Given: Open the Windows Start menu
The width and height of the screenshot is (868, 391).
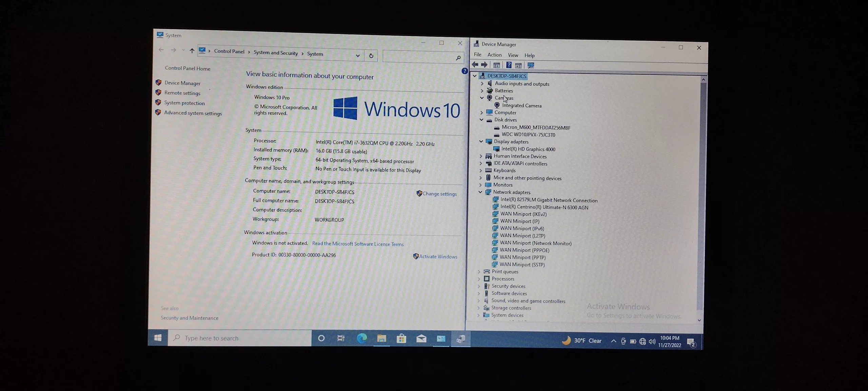Looking at the screenshot, I should point(158,338).
